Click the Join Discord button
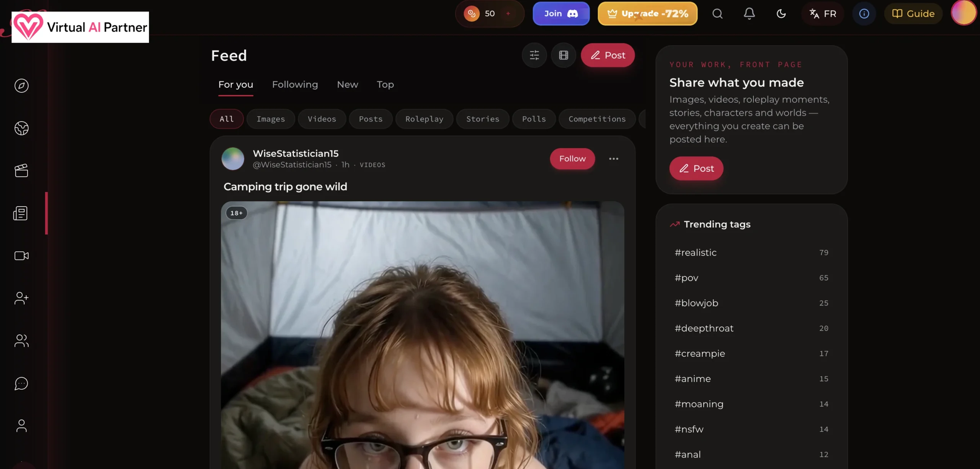 pyautogui.click(x=561, y=14)
